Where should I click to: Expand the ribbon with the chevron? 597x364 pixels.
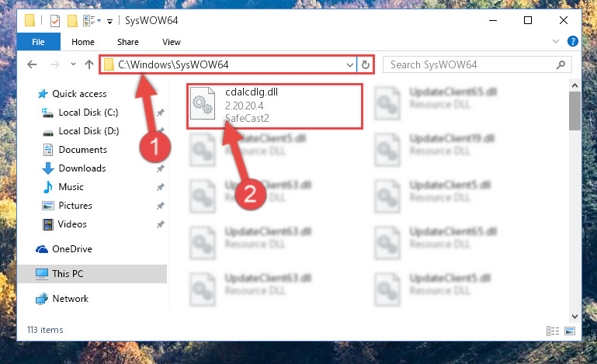(x=556, y=41)
